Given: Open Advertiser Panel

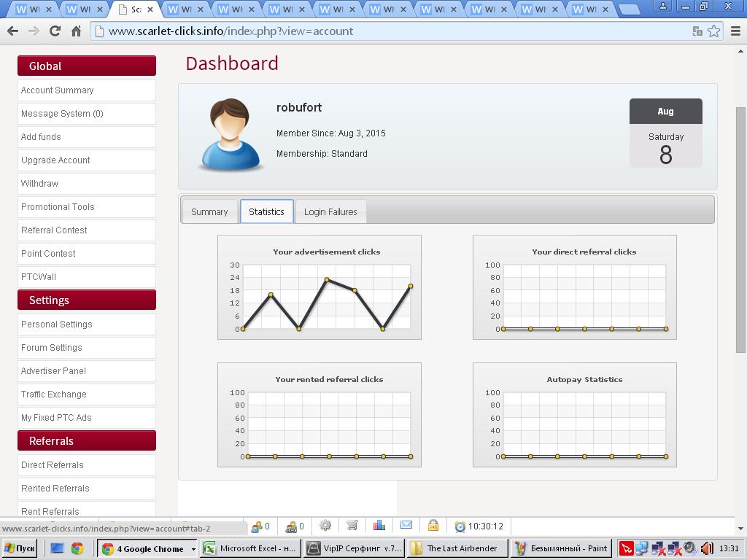Looking at the screenshot, I should point(87,371).
